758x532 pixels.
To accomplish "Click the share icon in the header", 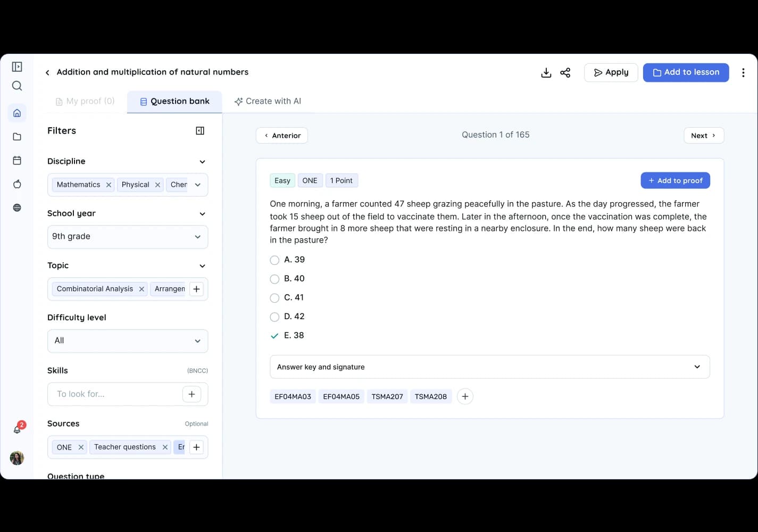I will pos(565,73).
